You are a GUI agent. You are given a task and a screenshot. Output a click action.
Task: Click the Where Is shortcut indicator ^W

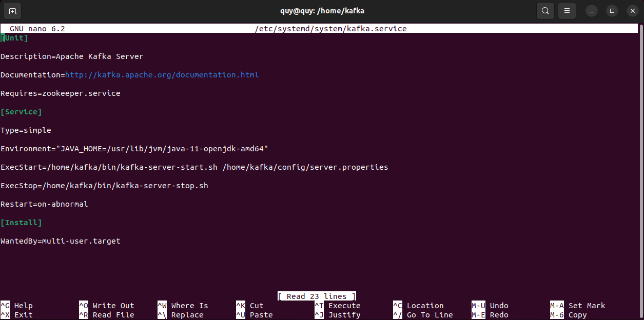pyautogui.click(x=162, y=306)
